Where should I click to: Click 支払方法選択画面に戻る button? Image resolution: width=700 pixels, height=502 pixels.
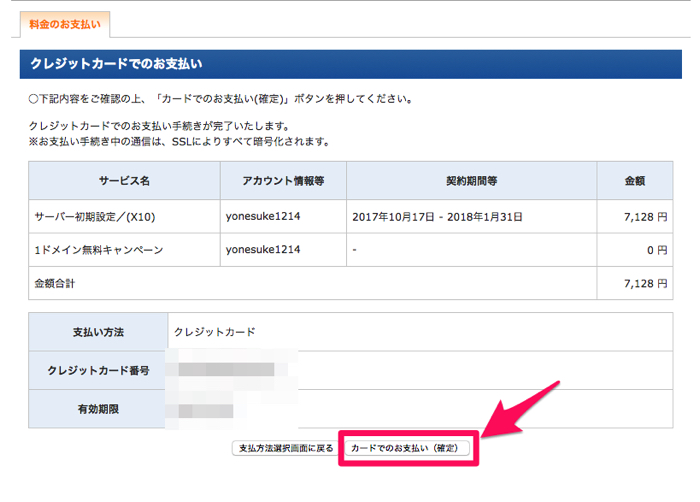[284, 448]
